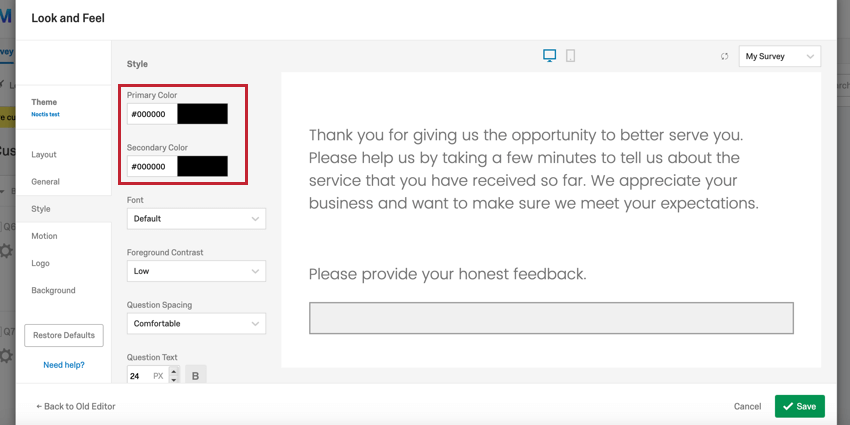Click the Secondary Color hex field
The width and height of the screenshot is (850, 425).
pyautogui.click(x=151, y=166)
